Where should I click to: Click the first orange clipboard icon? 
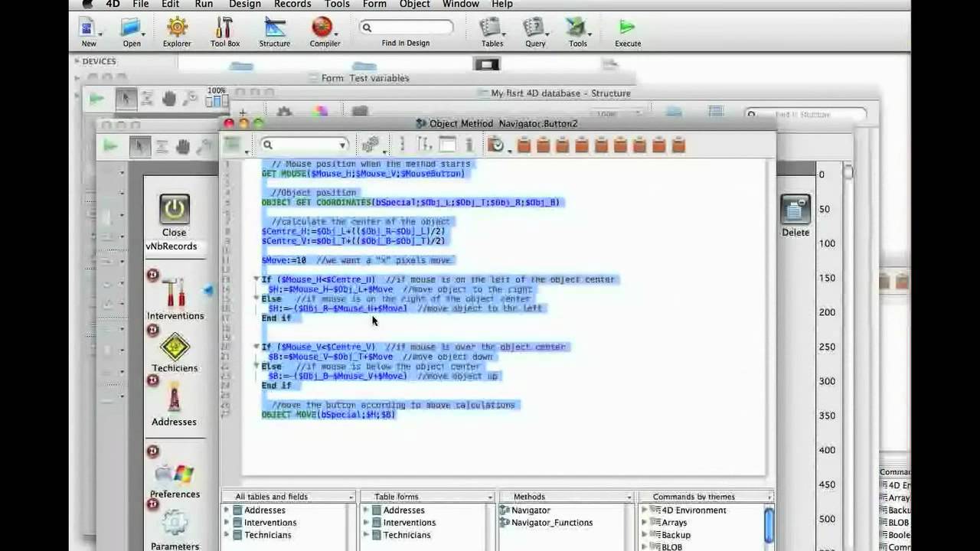(x=524, y=145)
